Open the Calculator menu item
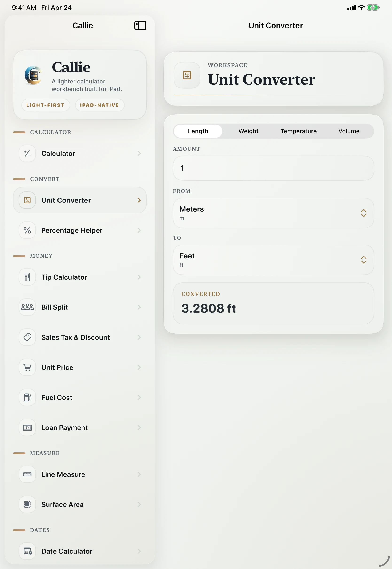Image resolution: width=392 pixels, height=569 pixels. 80,154
